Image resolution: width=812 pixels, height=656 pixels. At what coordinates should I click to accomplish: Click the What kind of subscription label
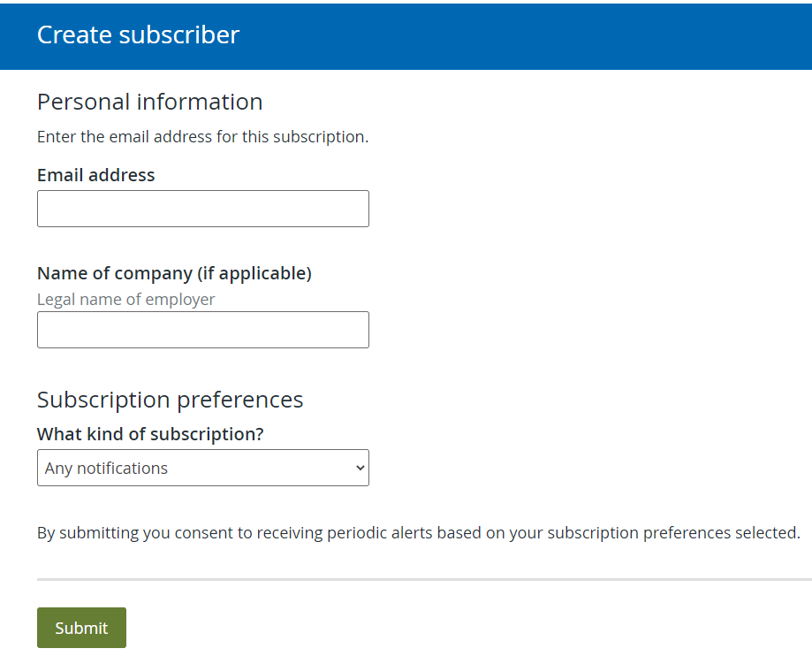150,434
